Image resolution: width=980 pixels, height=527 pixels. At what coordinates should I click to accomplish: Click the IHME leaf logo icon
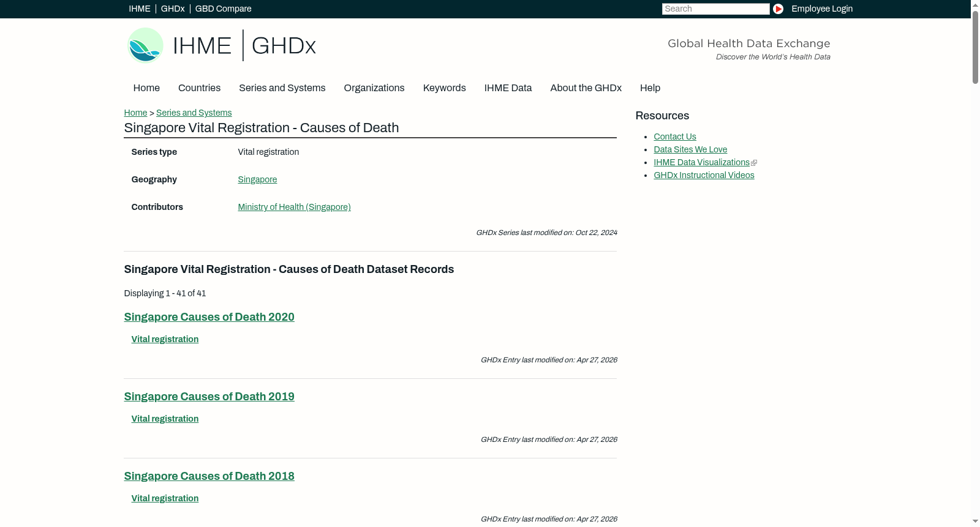point(145,45)
